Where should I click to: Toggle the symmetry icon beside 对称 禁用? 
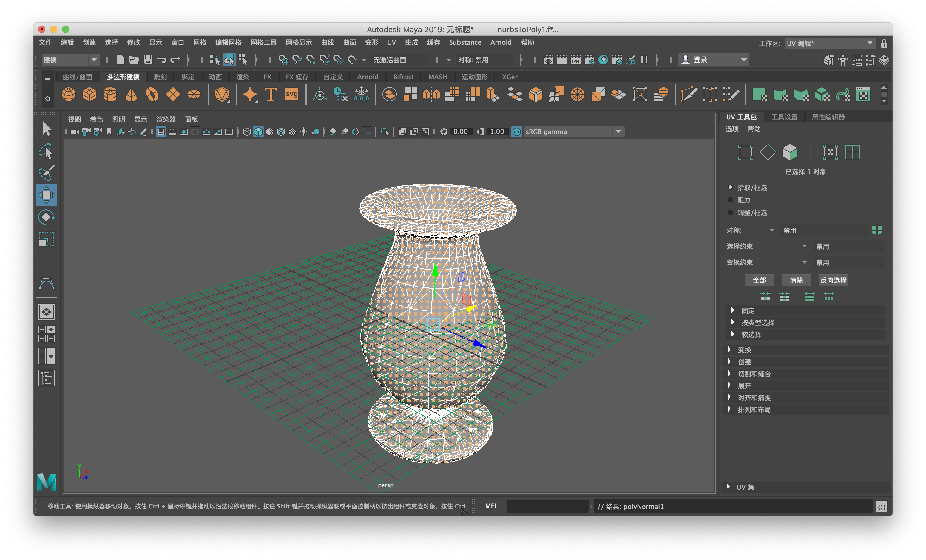point(877,230)
